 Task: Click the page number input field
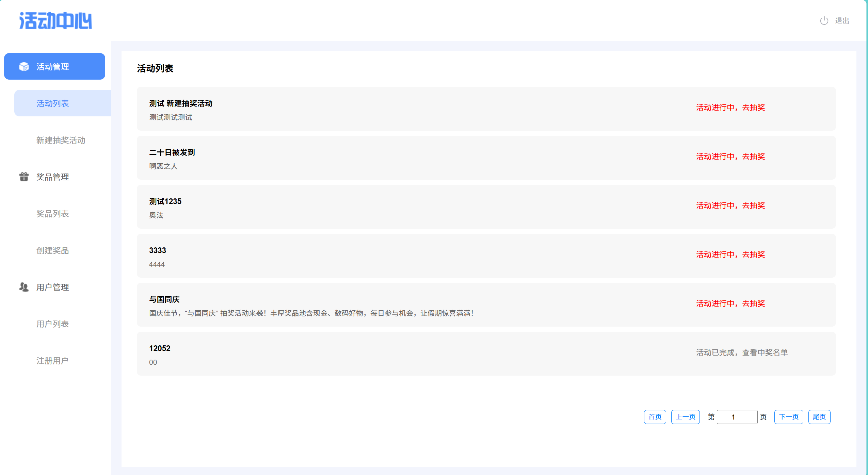click(737, 417)
